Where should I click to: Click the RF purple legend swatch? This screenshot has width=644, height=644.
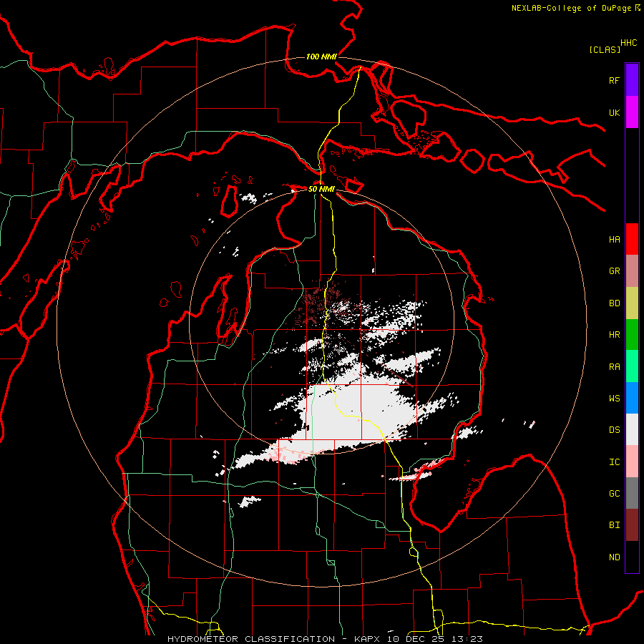(632, 80)
